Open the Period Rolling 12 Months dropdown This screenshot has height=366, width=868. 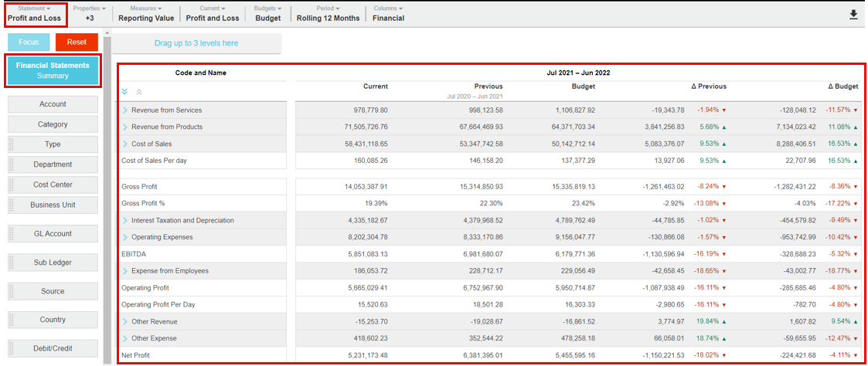328,14
